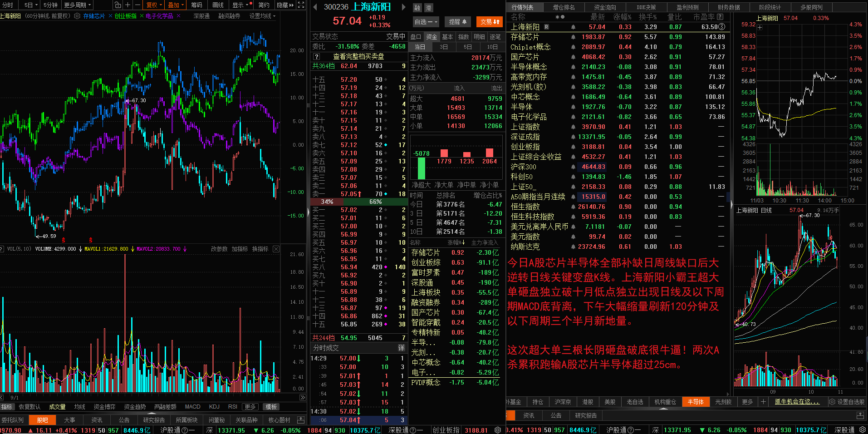
Task: Click the 融 margin badge icon
Action: 417,8
